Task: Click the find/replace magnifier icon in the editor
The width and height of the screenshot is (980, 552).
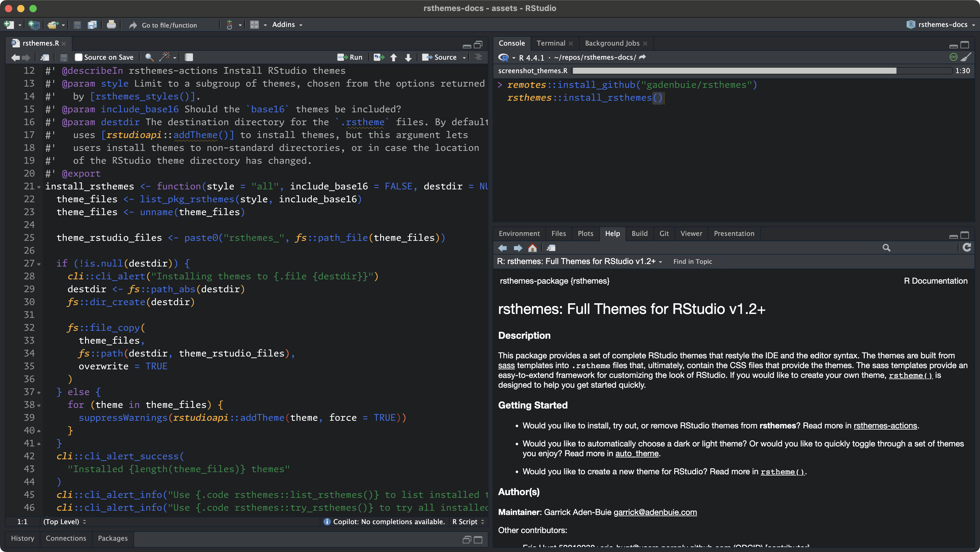Action: tap(149, 57)
